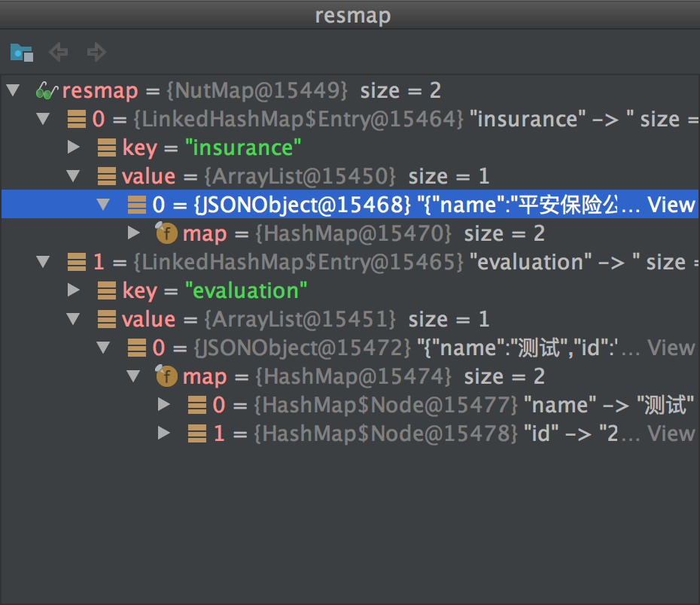Screen dimensions: 700x605
Task: Click View link on JSONObject@15472 row
Action: (x=671, y=348)
